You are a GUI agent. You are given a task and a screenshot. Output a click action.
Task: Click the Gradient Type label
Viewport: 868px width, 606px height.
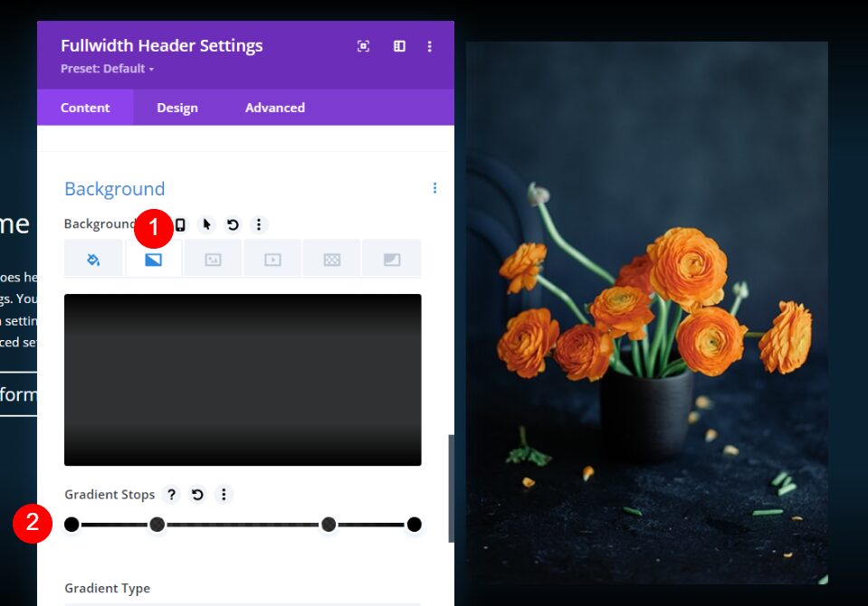pyautogui.click(x=108, y=588)
